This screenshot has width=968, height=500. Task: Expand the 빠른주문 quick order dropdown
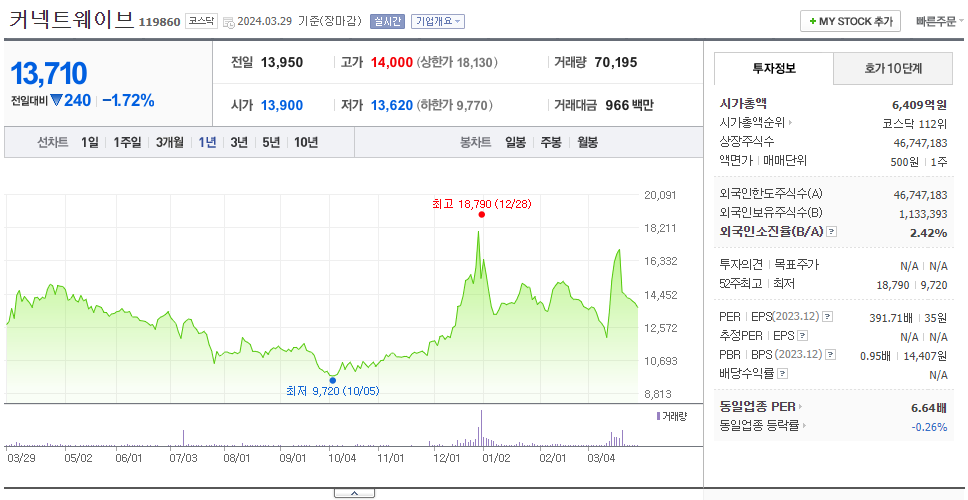click(x=940, y=22)
